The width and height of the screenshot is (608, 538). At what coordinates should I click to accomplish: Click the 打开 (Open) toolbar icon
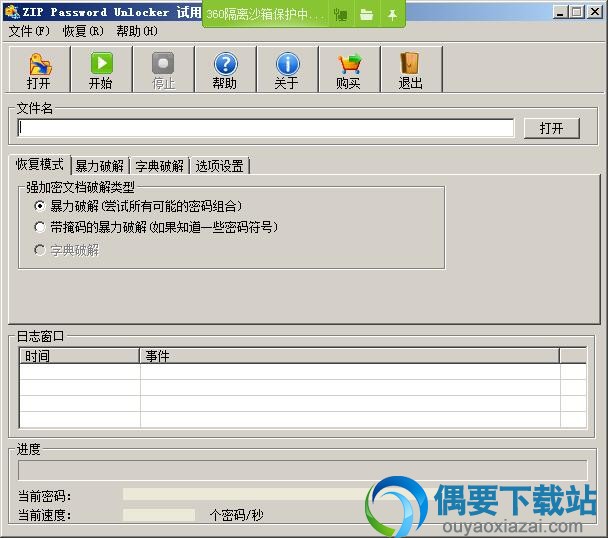39,70
